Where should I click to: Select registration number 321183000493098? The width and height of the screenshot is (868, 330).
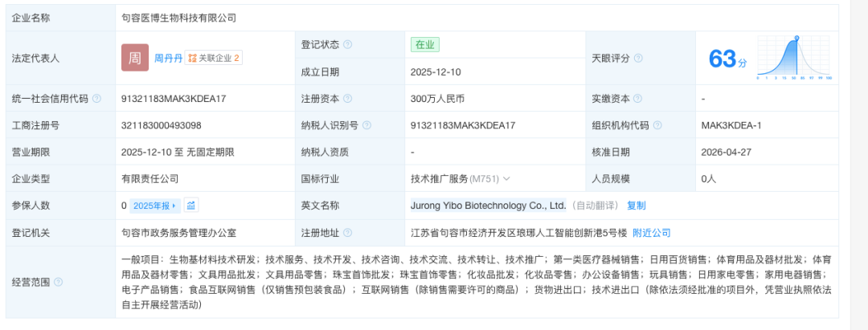point(161,125)
